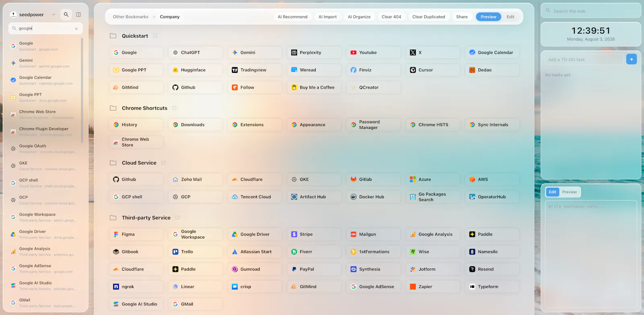Click the AI Recommend button

(293, 17)
